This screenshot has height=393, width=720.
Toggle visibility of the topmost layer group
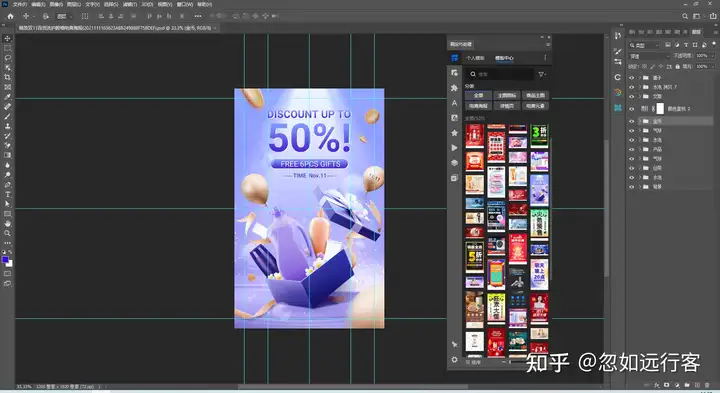pyautogui.click(x=631, y=78)
